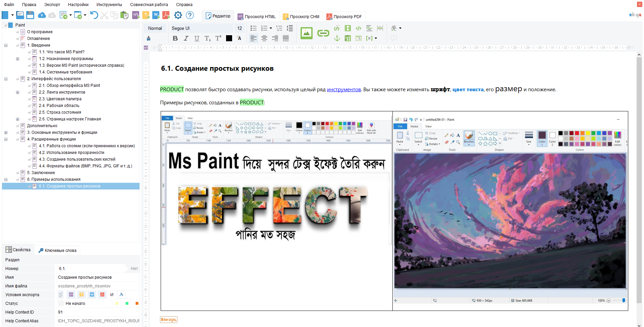Open the Совместная работа menu
The width and height of the screenshot is (644, 327).
149,4
